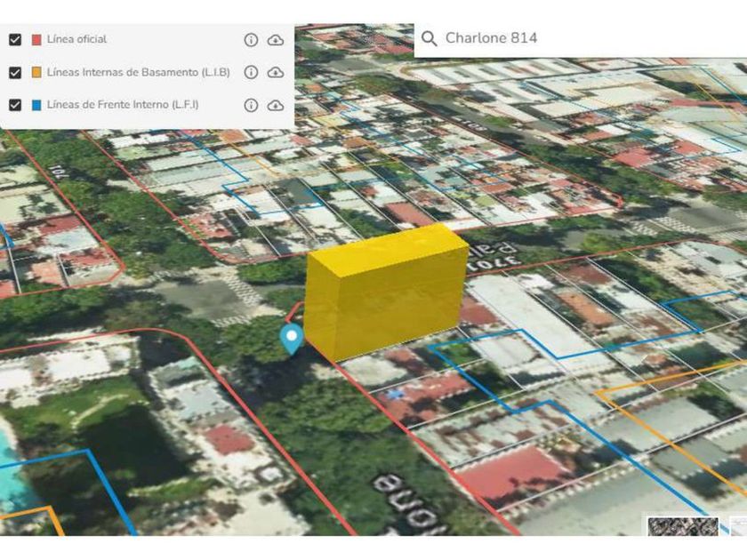Disable the Líneas de Frente Interno checkbox

[x=14, y=105]
